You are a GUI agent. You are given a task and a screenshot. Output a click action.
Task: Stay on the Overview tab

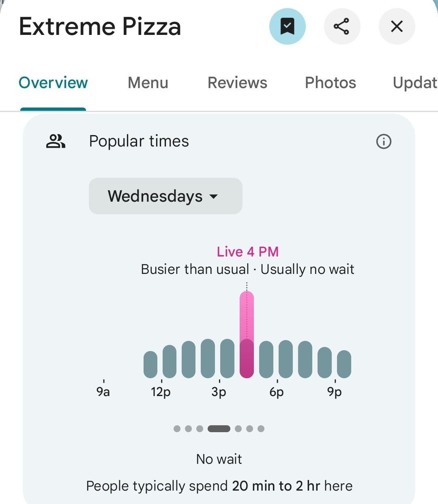[x=52, y=83]
